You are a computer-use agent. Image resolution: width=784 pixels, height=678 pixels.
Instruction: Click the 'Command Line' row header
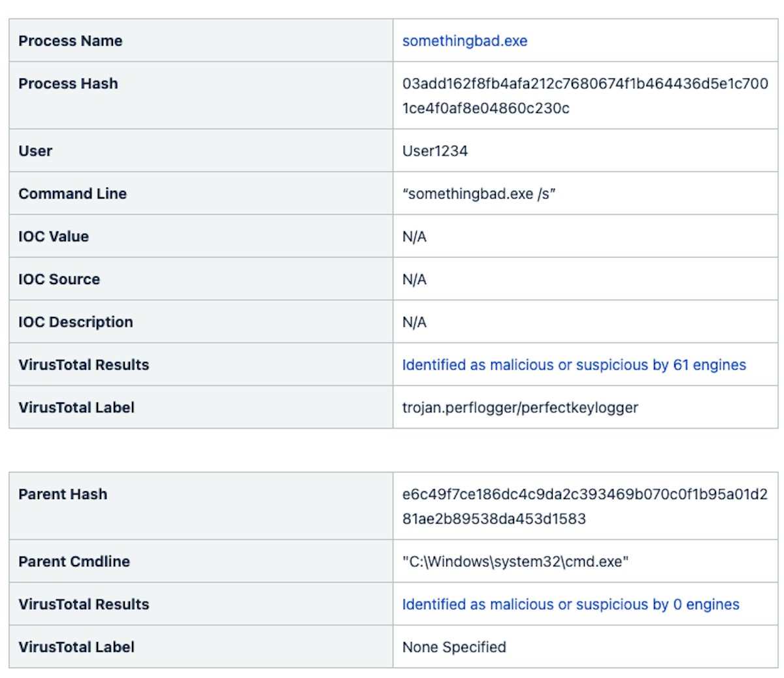(73, 193)
